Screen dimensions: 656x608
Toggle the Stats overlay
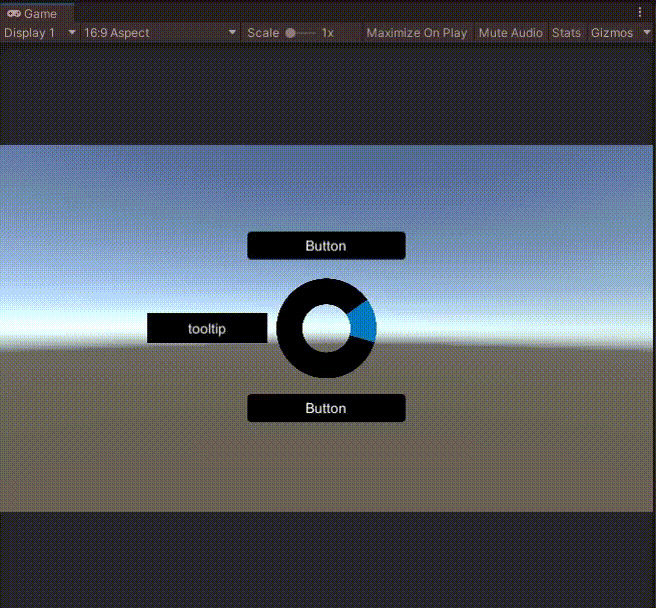coord(566,33)
